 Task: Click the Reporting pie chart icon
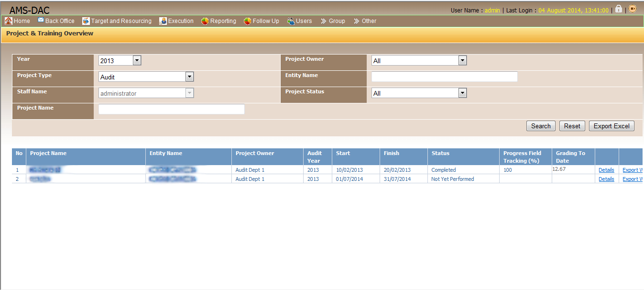click(x=205, y=21)
